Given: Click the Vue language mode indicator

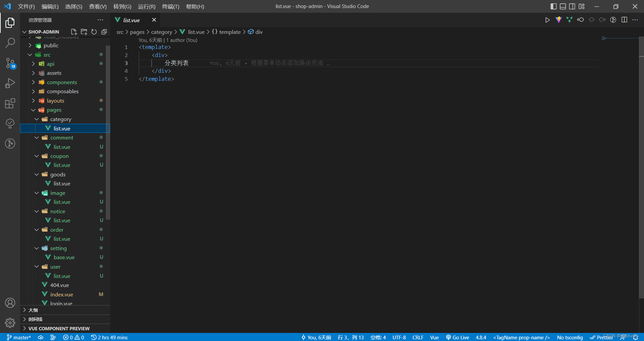Looking at the screenshot, I should [x=434, y=337].
